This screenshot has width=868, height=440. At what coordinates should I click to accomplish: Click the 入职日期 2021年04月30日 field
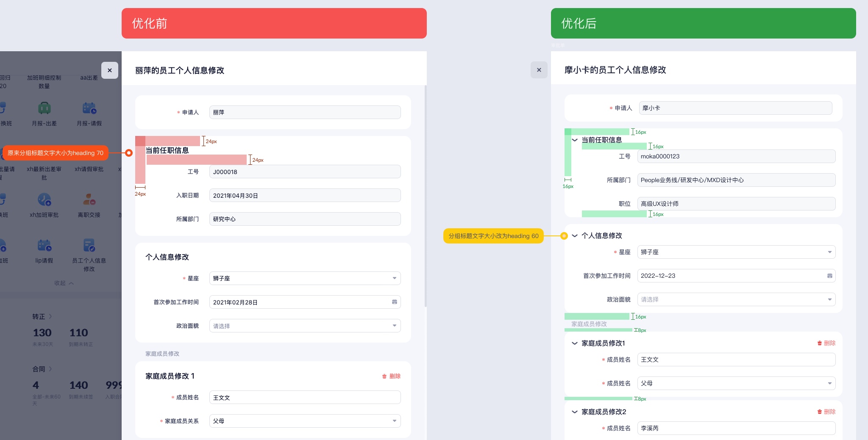(305, 195)
